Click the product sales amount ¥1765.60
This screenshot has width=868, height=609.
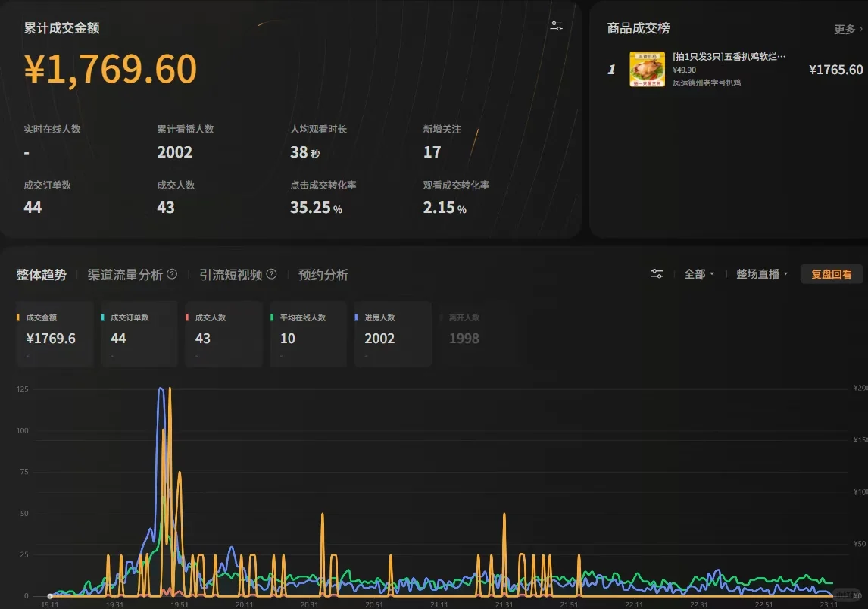[836, 70]
